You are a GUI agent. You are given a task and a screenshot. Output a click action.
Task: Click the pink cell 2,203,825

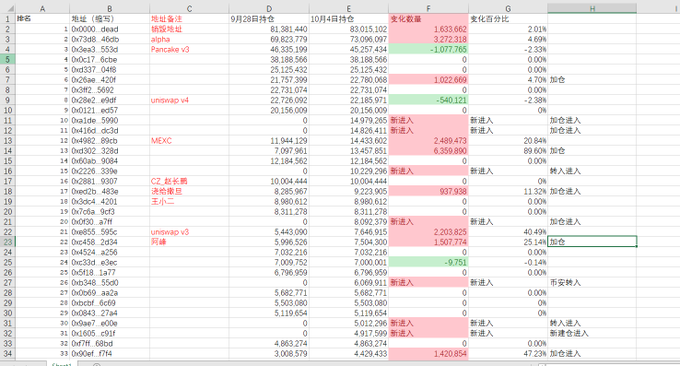(428, 232)
